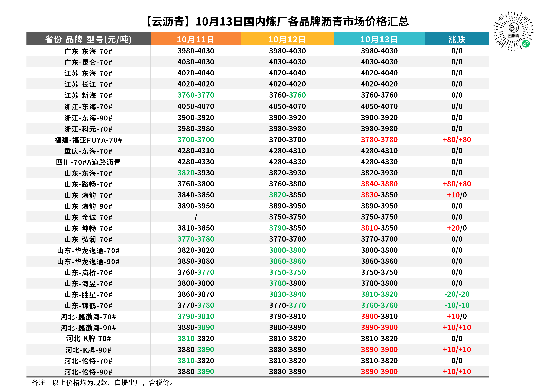Select row label 福建-福亚FUYA-70#
Screen dimensions: 538x392
point(88,140)
